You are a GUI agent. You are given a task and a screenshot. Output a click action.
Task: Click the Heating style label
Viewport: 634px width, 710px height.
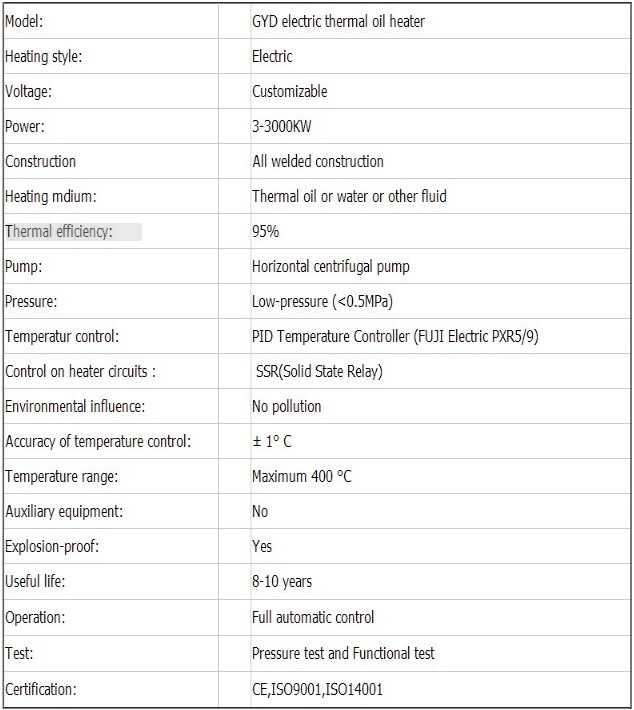pos(43,57)
